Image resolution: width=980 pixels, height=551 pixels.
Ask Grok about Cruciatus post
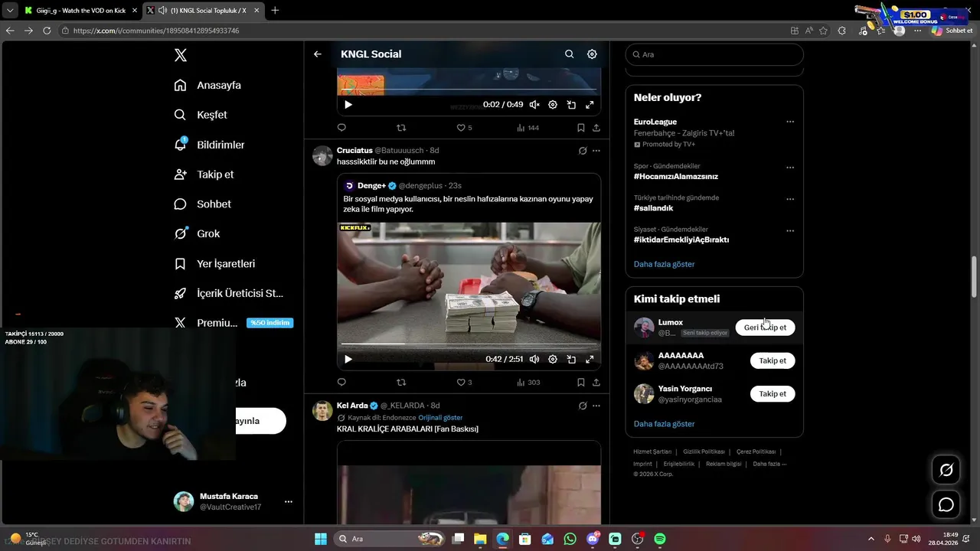click(583, 151)
